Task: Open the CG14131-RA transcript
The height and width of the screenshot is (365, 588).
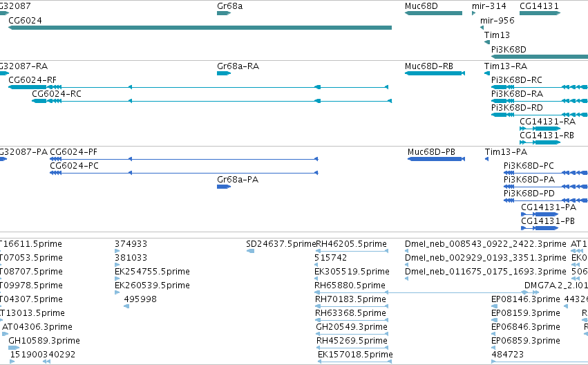Action: coord(540,129)
